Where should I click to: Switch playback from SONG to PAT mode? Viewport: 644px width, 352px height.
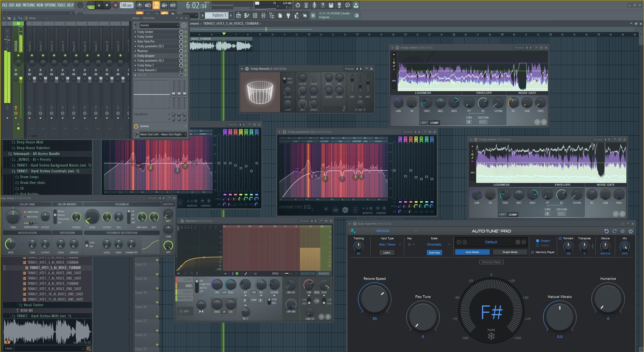click(x=91, y=3)
